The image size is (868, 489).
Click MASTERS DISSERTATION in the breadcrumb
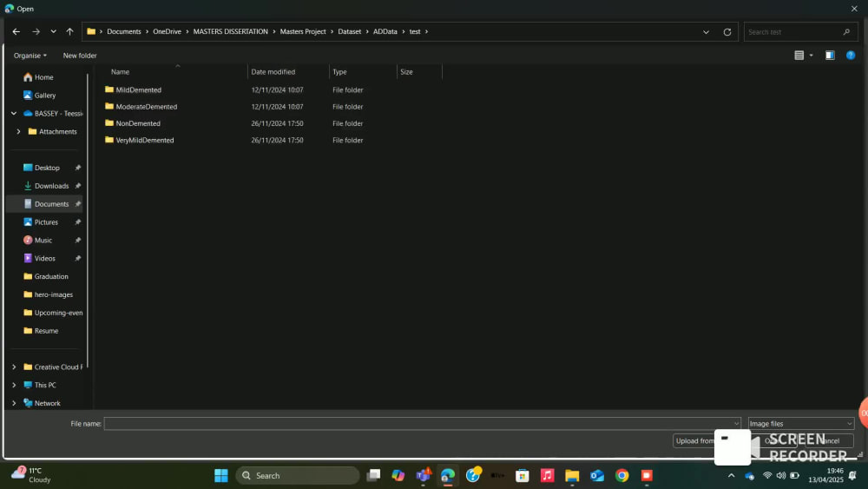pyautogui.click(x=230, y=31)
